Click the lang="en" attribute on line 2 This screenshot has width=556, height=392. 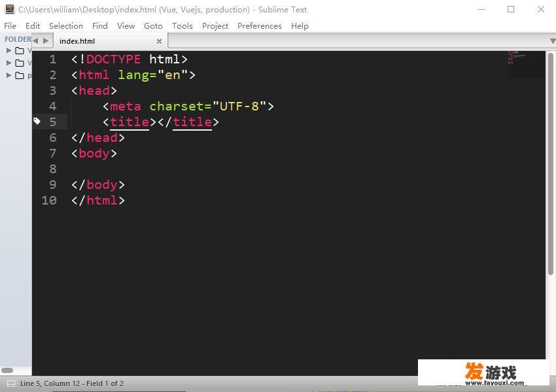153,75
